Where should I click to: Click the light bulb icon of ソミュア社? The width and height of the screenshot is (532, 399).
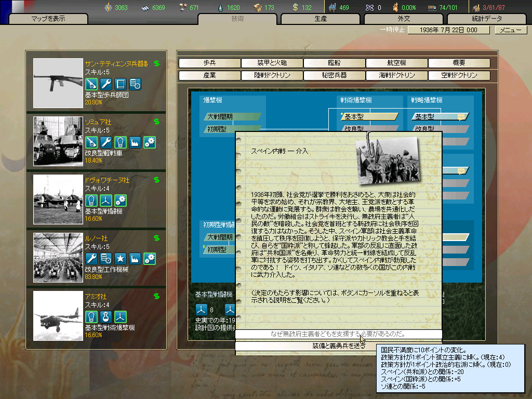pyautogui.click(x=121, y=142)
